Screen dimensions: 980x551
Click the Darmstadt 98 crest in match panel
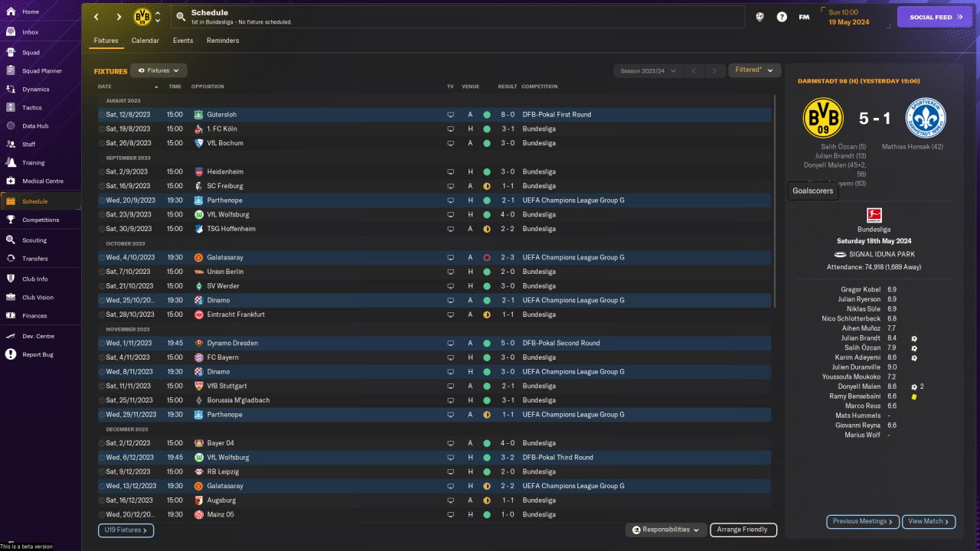(x=926, y=118)
